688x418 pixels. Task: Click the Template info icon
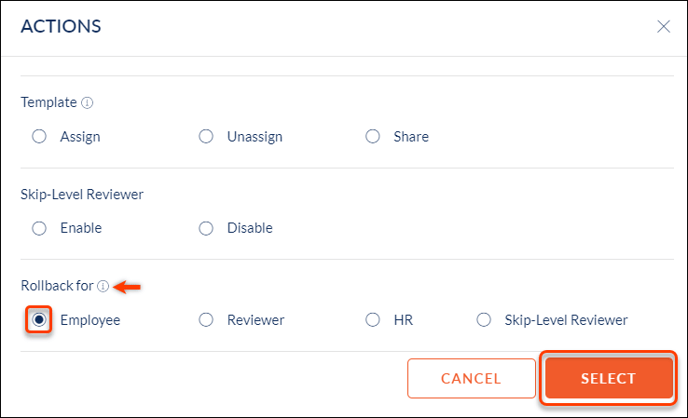point(87,103)
